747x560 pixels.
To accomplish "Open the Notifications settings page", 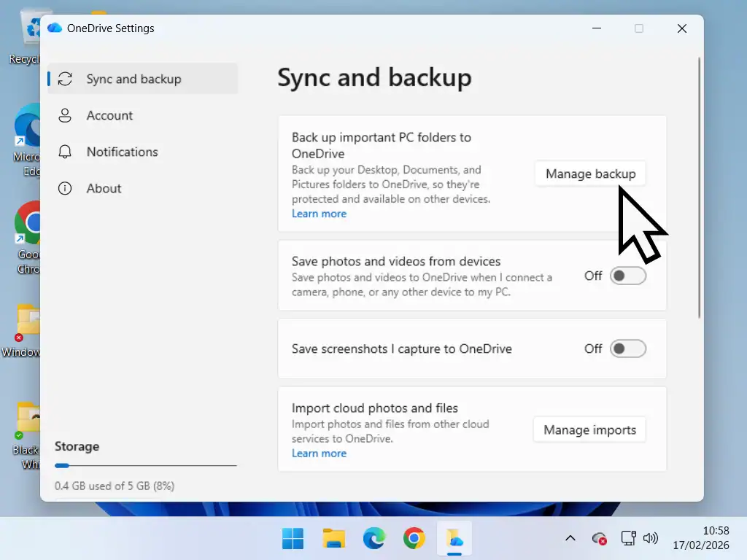I will tap(122, 152).
